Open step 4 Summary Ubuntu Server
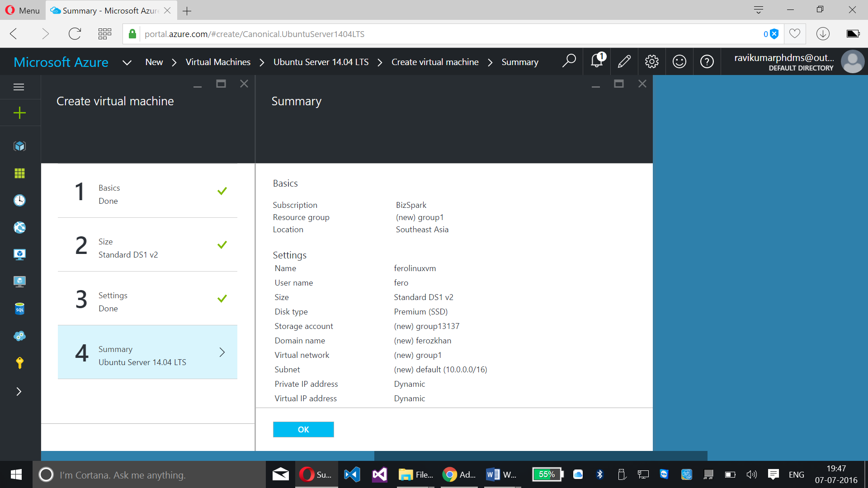 (x=147, y=352)
